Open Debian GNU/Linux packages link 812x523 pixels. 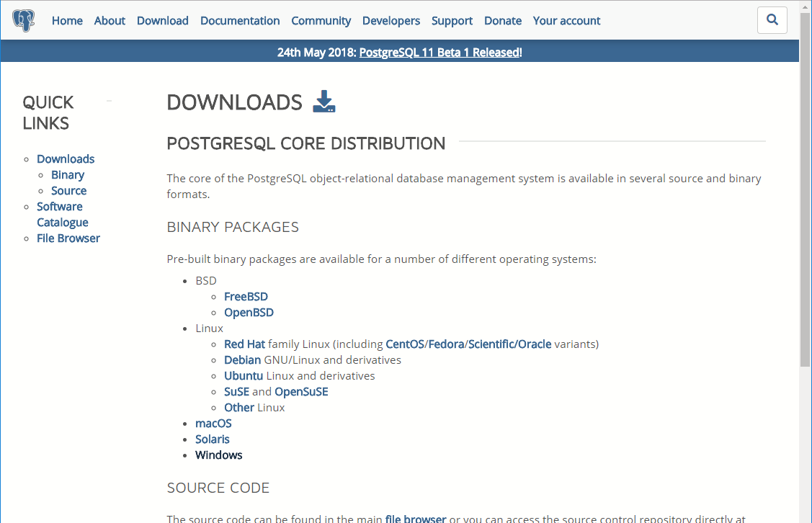242,360
